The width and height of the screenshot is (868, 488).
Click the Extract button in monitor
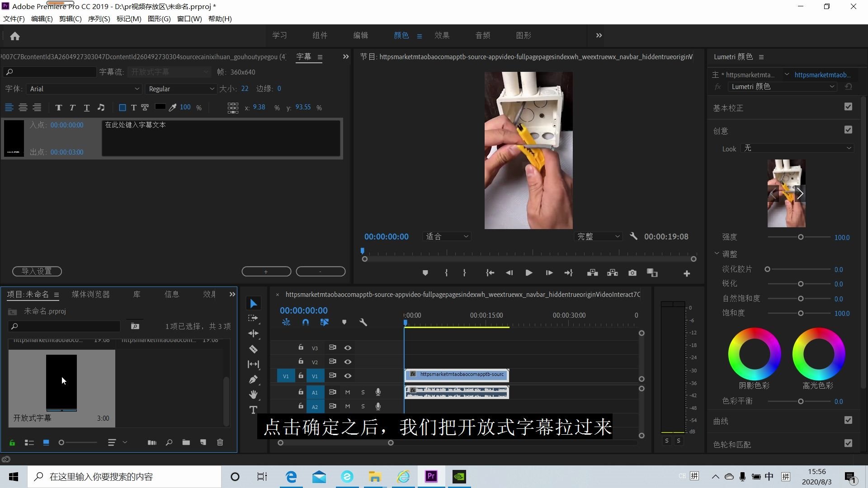pos(612,273)
